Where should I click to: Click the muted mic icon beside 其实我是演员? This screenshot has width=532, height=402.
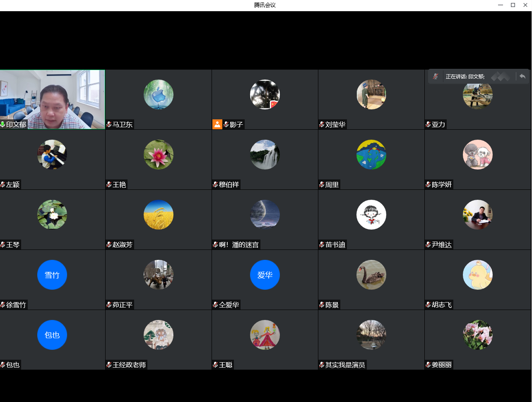(322, 365)
